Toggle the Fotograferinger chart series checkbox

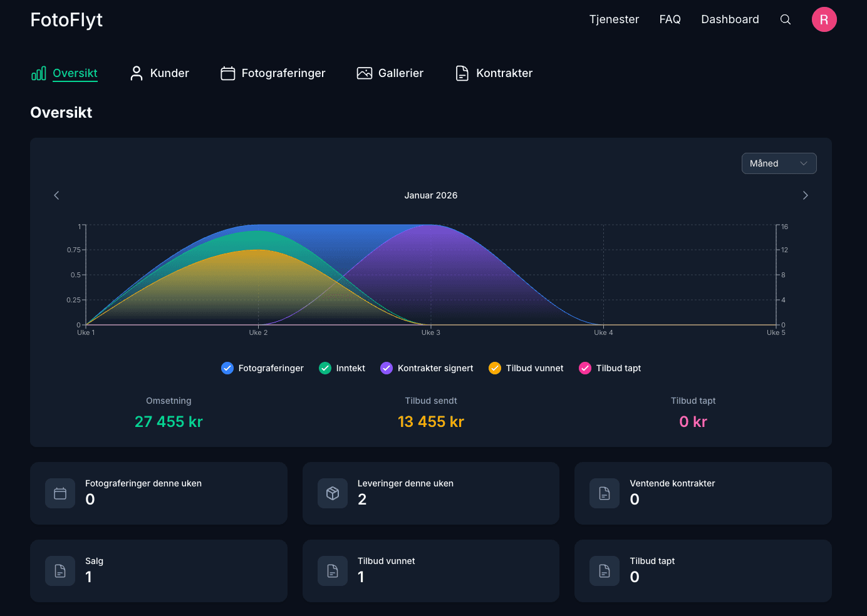point(227,368)
